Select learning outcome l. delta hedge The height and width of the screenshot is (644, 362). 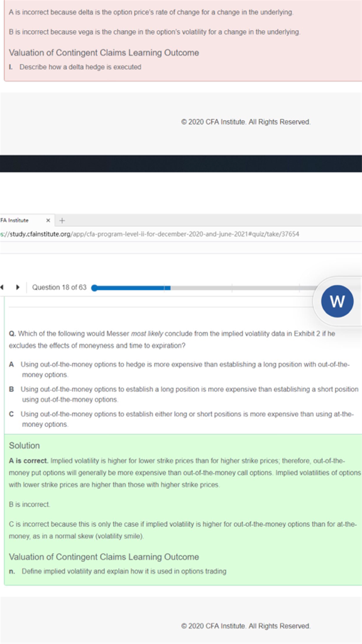(75, 67)
